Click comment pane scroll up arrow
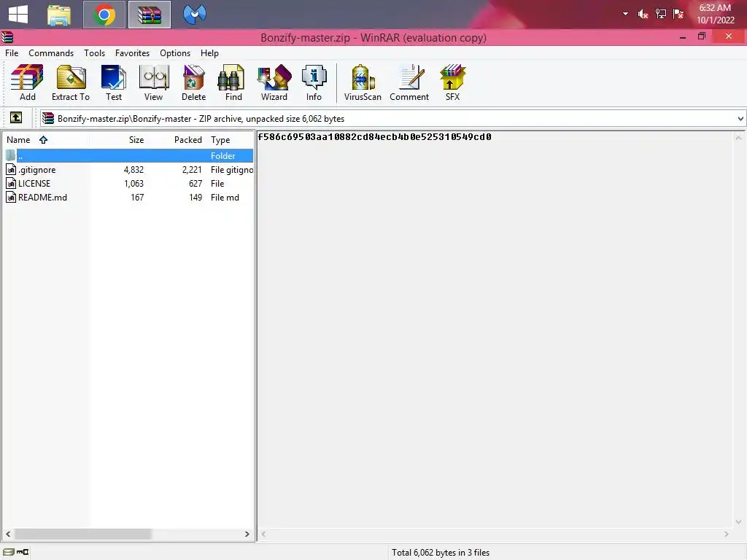 pos(738,137)
